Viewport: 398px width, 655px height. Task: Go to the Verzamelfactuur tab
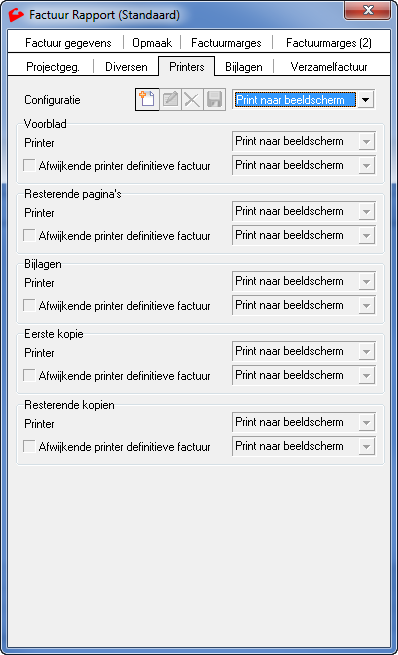pyautogui.click(x=329, y=67)
